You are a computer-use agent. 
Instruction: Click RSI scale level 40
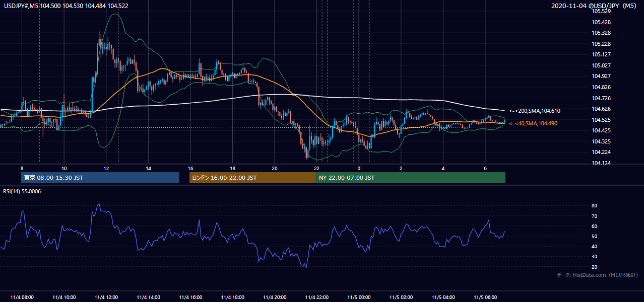pyautogui.click(x=595, y=247)
